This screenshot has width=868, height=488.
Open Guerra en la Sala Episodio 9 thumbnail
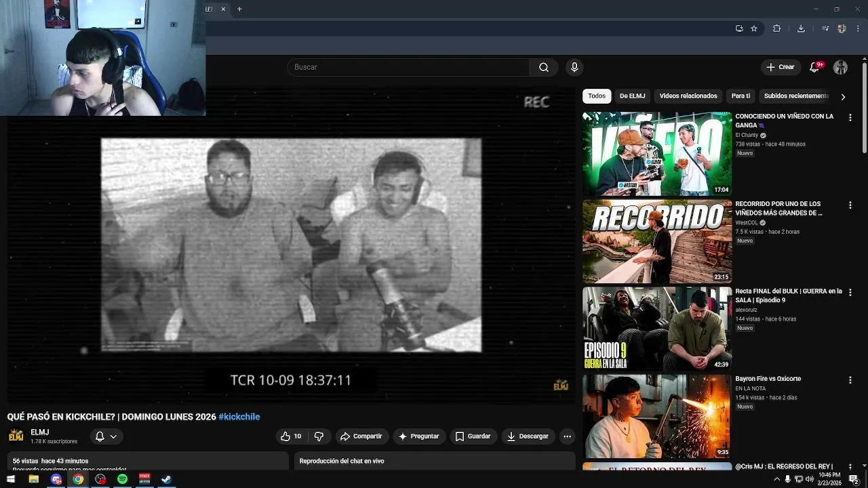(657, 329)
